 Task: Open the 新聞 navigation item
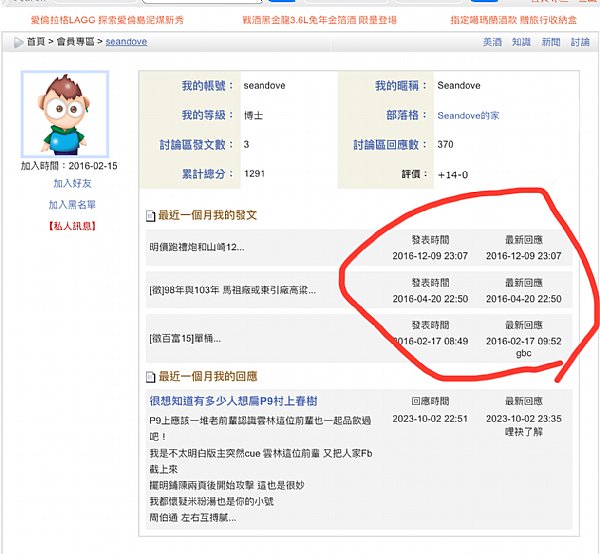(551, 42)
